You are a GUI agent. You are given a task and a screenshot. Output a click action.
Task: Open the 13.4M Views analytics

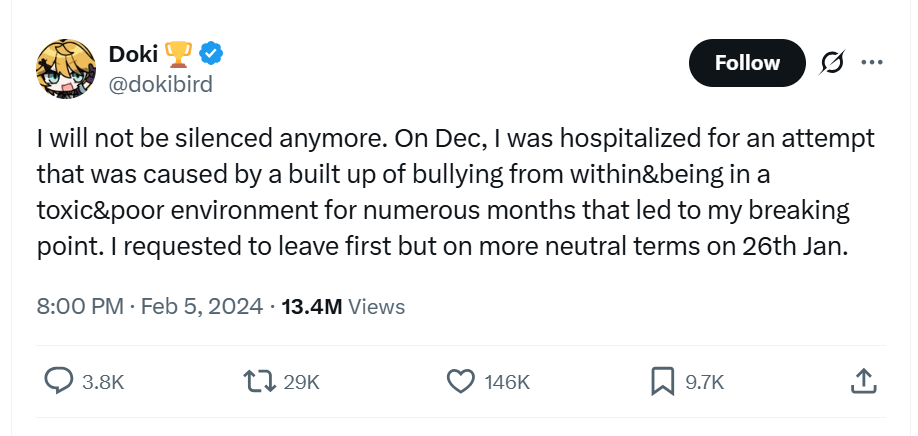(x=343, y=306)
